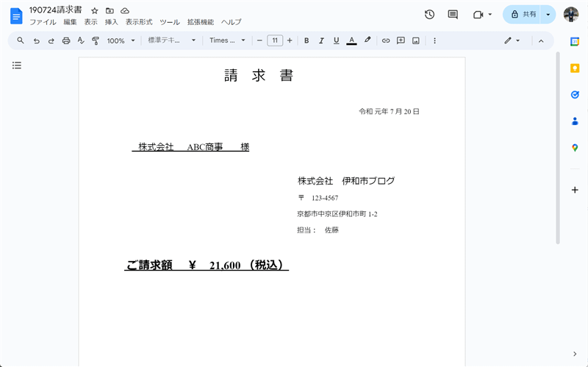Start a video call with camera icon
Image resolution: width=588 pixels, height=367 pixels.
pos(478,15)
